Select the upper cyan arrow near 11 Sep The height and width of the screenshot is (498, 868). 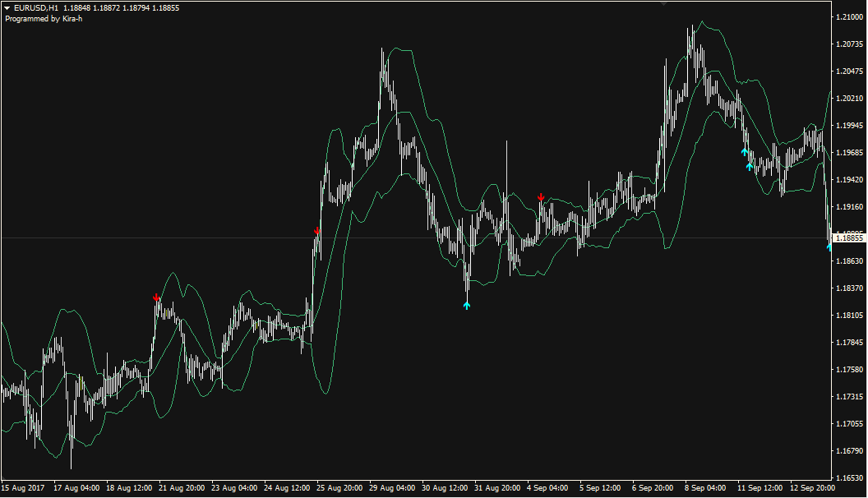coord(744,151)
